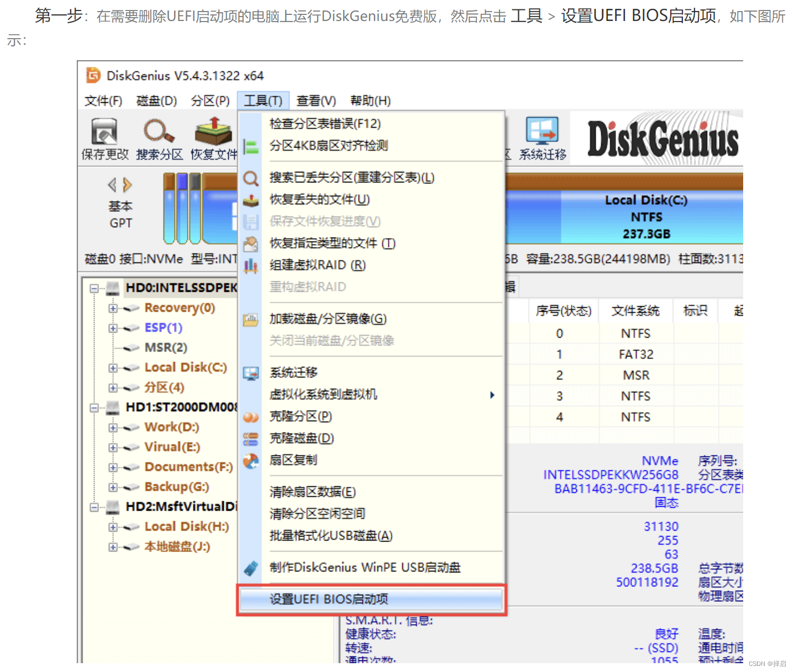
Task: Expand the Work(D:) partition node
Action: click(x=113, y=428)
